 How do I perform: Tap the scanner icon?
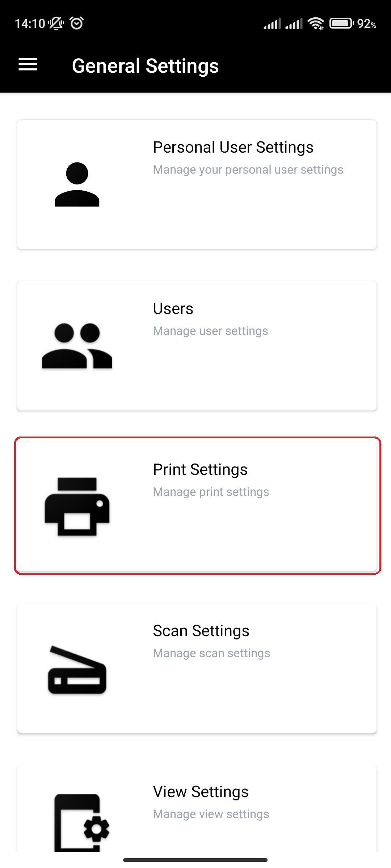point(77,669)
